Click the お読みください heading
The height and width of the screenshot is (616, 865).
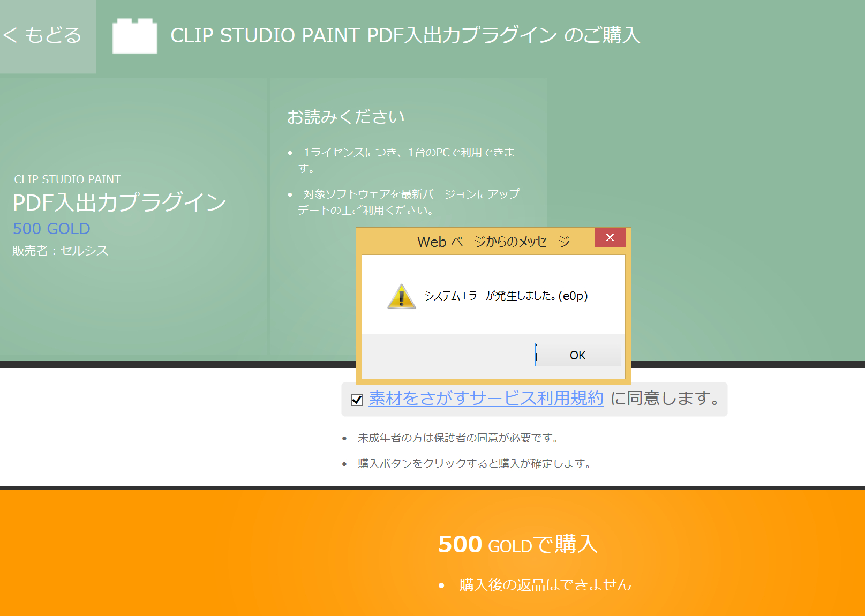(346, 117)
